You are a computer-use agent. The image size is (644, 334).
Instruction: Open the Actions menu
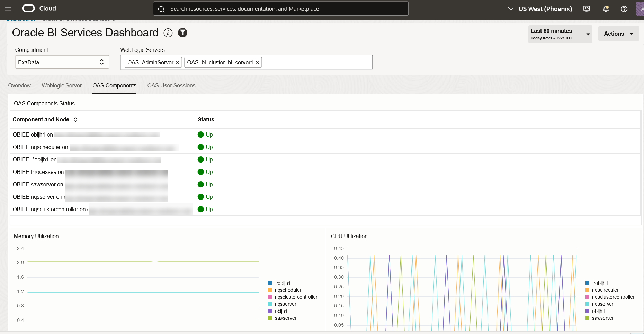[618, 34]
